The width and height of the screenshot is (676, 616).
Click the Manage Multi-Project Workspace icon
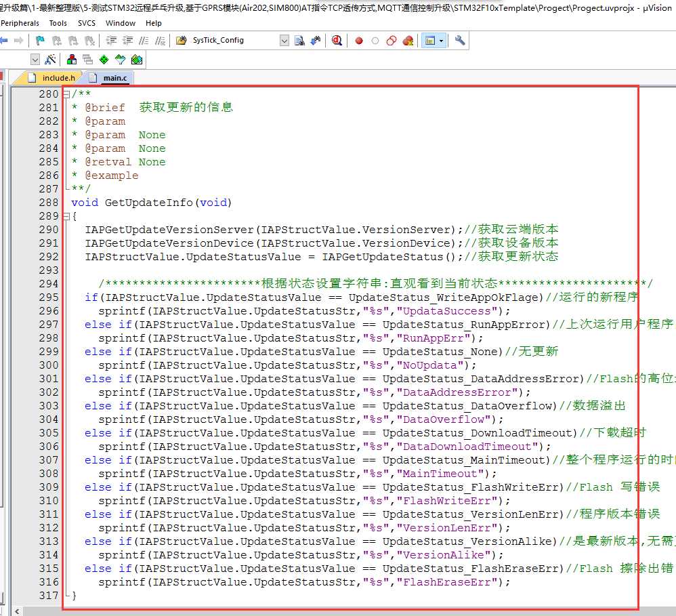click(x=88, y=60)
